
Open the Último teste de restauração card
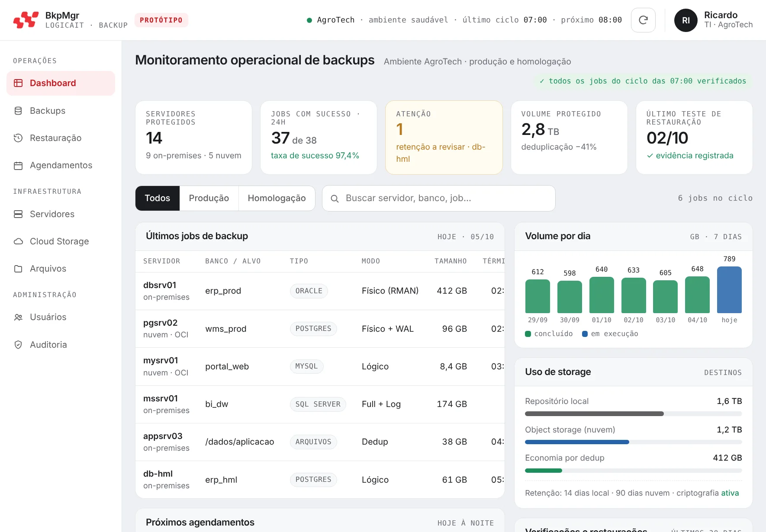694,138
